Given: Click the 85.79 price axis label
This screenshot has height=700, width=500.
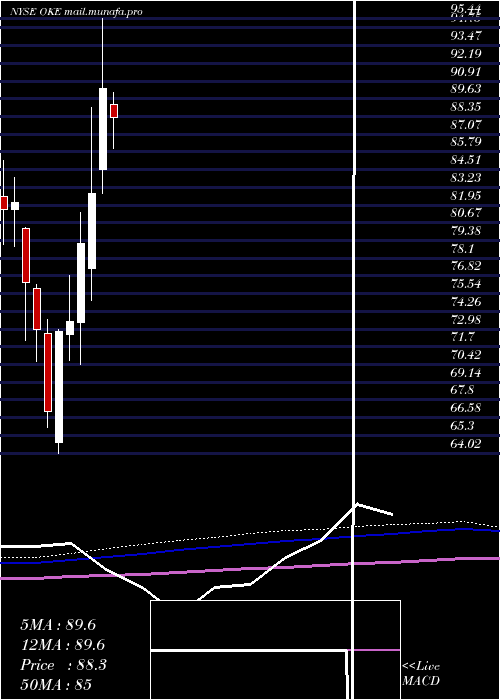Looking at the screenshot, I should coord(466,142).
